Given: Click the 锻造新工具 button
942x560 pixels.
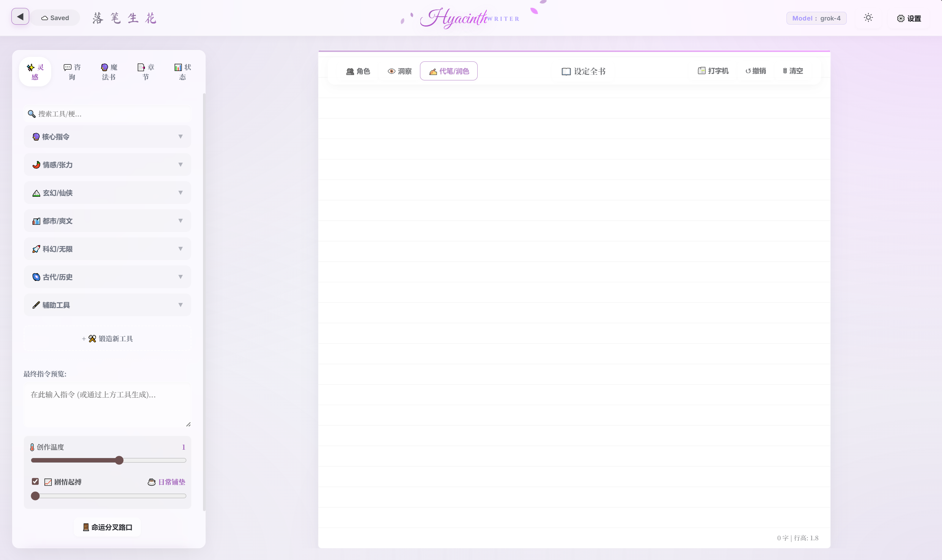Looking at the screenshot, I should (x=107, y=339).
